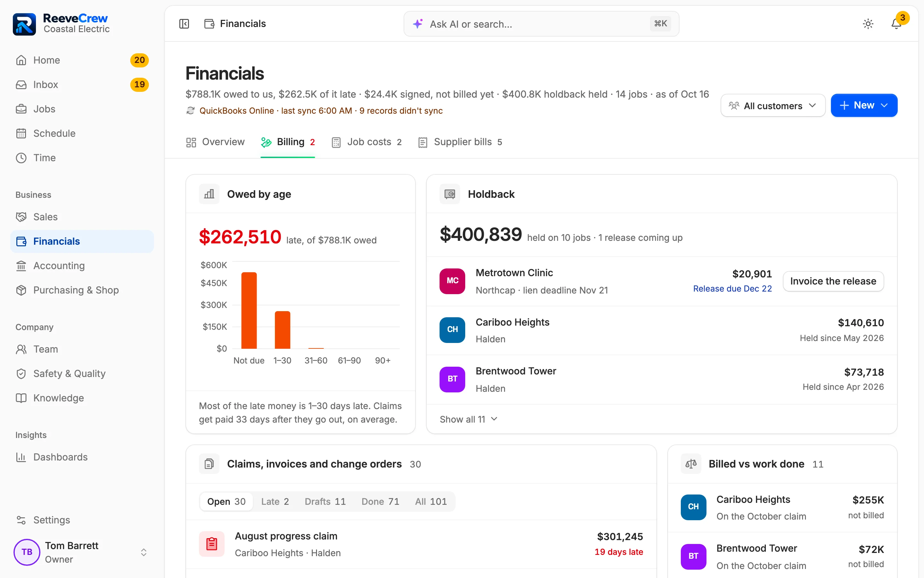The height and width of the screenshot is (578, 924).
Task: Open the Schedule calendar in sidebar
Action: click(82, 133)
